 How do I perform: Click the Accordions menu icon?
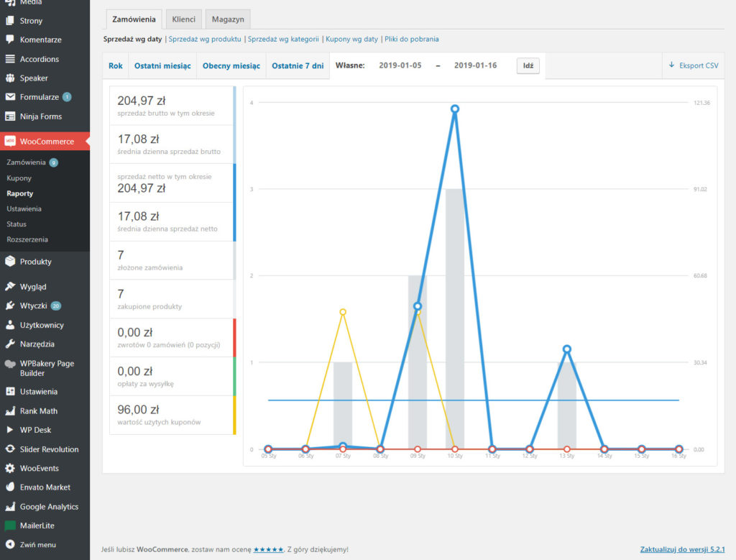tap(10, 59)
